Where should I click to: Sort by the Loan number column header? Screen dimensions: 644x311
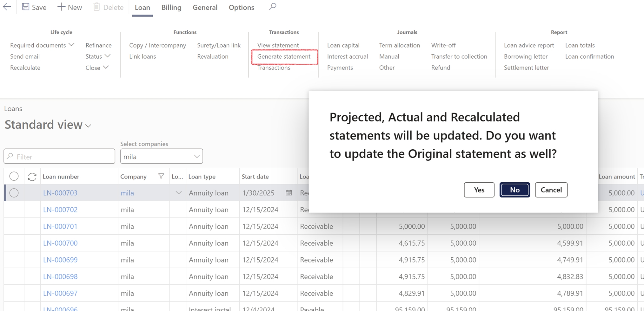(x=61, y=177)
